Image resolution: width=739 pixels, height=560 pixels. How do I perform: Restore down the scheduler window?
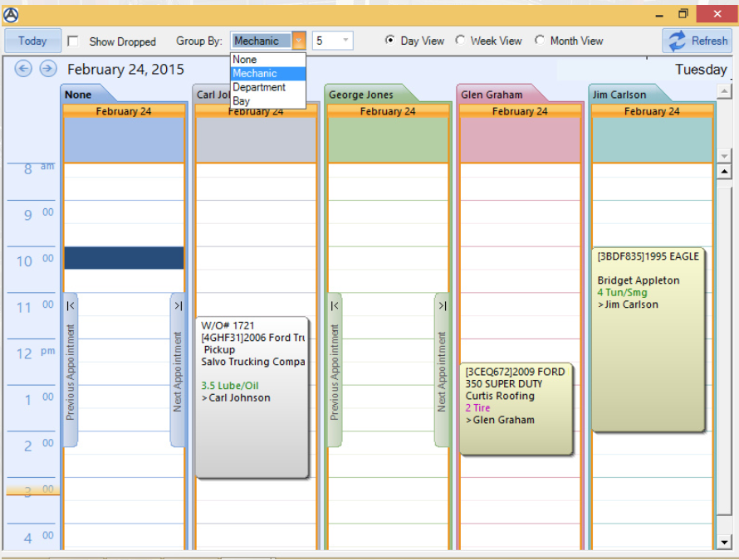pos(683,14)
